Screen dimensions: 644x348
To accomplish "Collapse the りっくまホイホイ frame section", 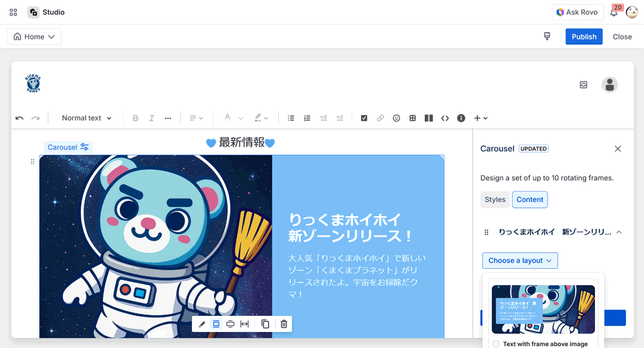I will click(618, 232).
